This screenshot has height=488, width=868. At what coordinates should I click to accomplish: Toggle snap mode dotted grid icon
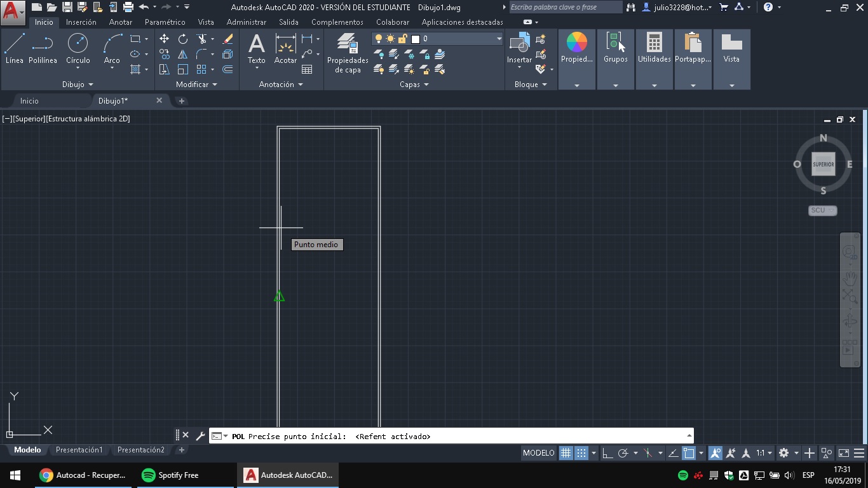pyautogui.click(x=581, y=453)
